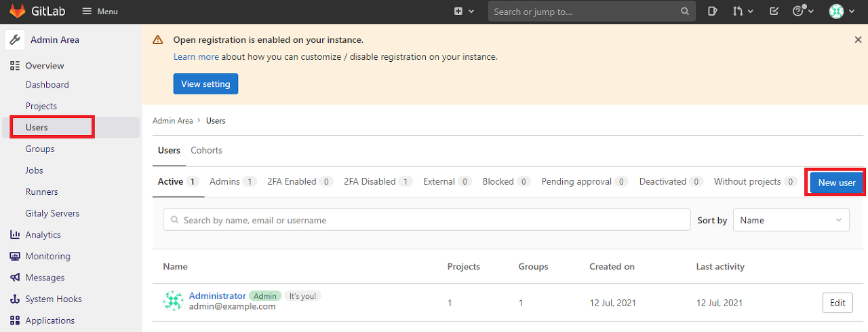
Task: Focus the Search or jump to field
Action: [592, 12]
